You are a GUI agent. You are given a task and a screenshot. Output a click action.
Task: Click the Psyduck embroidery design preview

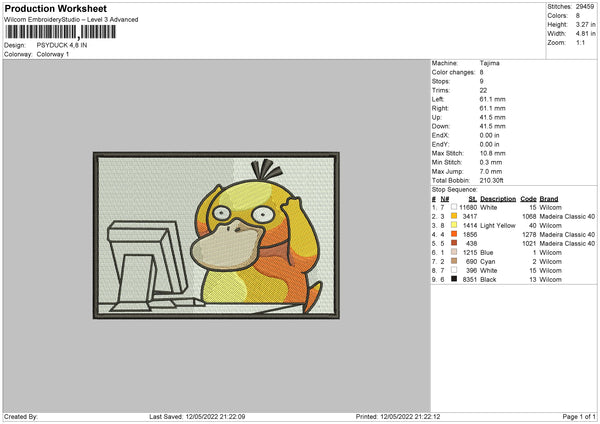[x=216, y=235]
